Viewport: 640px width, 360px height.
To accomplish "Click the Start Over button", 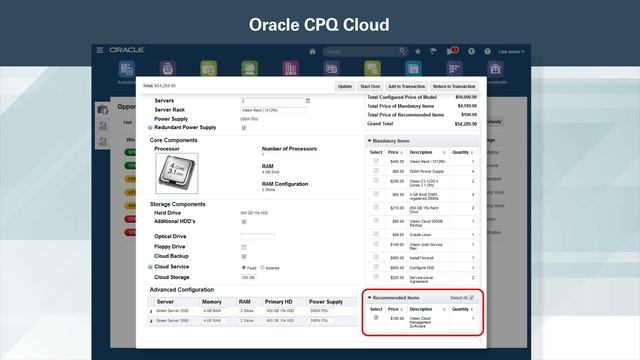I will 370,86.
